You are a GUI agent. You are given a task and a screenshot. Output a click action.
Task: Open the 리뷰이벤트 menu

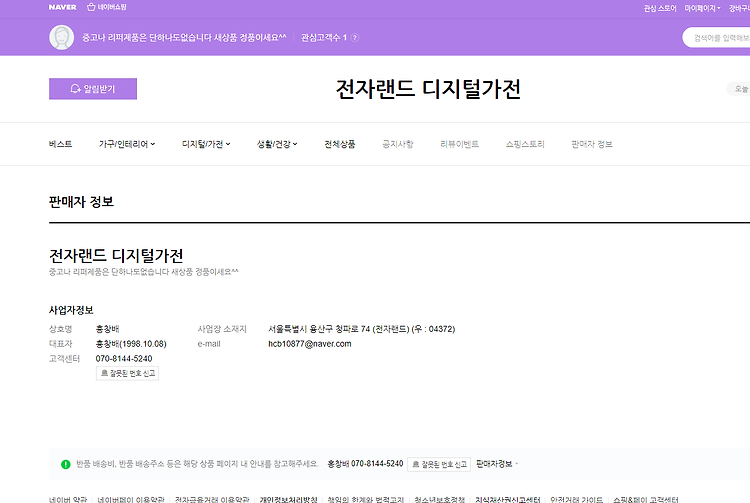point(459,144)
